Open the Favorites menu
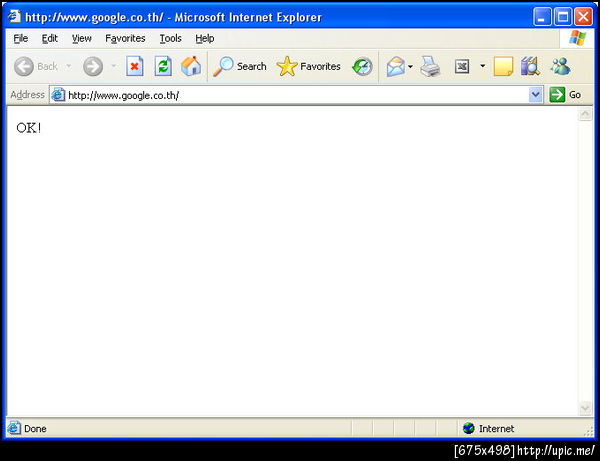Viewport: 600px width, 461px height. [125, 39]
